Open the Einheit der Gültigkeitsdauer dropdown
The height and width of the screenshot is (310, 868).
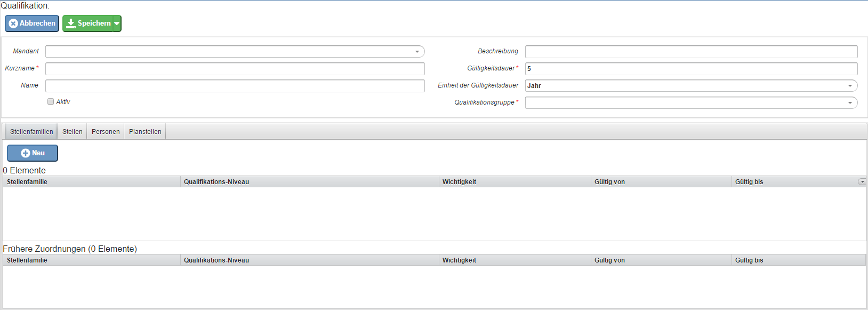pyautogui.click(x=850, y=86)
